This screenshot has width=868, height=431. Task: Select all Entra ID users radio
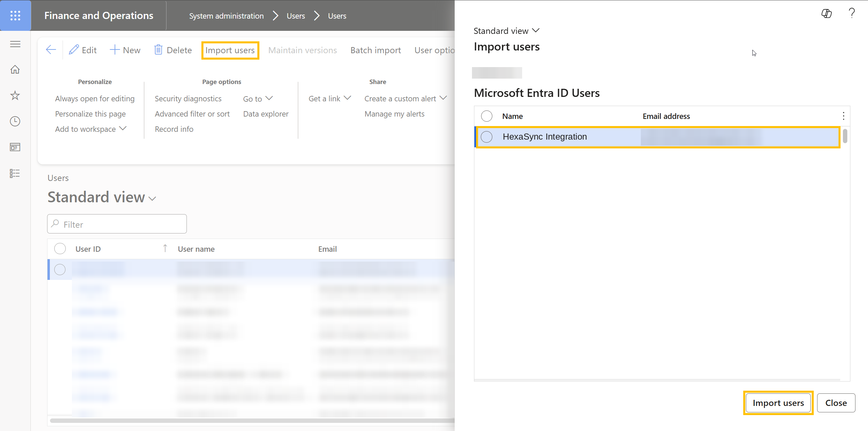487,116
